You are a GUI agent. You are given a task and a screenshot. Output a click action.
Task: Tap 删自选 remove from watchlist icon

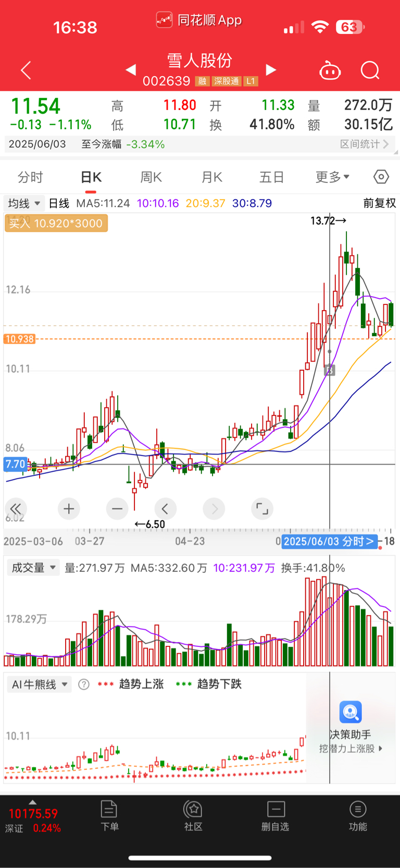pyautogui.click(x=276, y=810)
